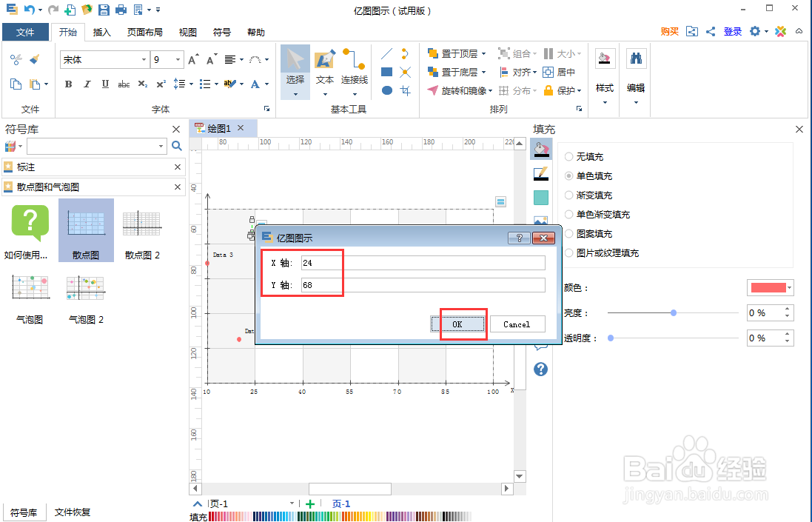Switch to the Help (帮助) tab

pyautogui.click(x=256, y=32)
